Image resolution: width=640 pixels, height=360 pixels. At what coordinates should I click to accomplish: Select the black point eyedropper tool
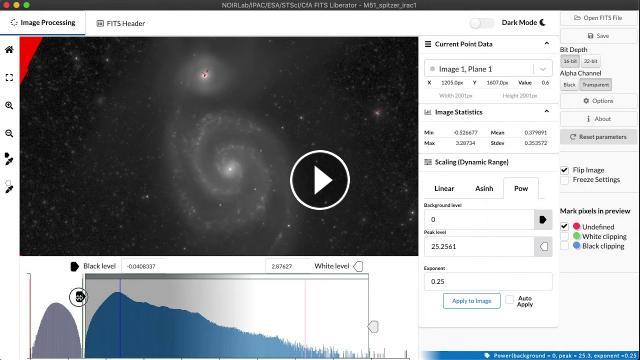click(x=9, y=159)
